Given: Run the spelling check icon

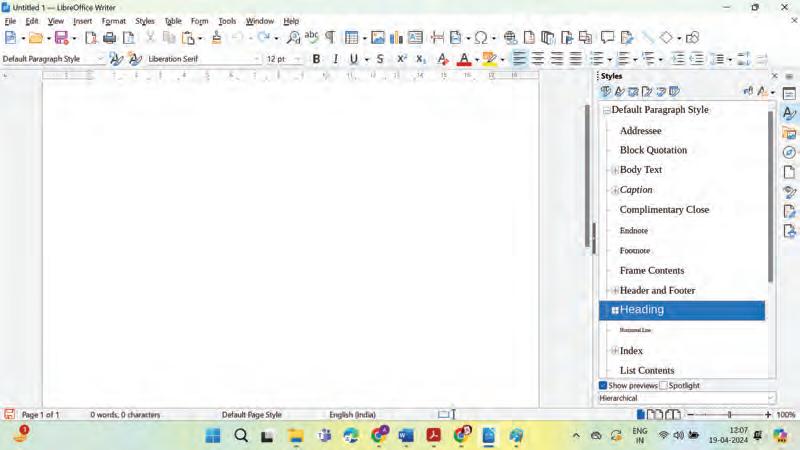Looking at the screenshot, I should (x=311, y=37).
